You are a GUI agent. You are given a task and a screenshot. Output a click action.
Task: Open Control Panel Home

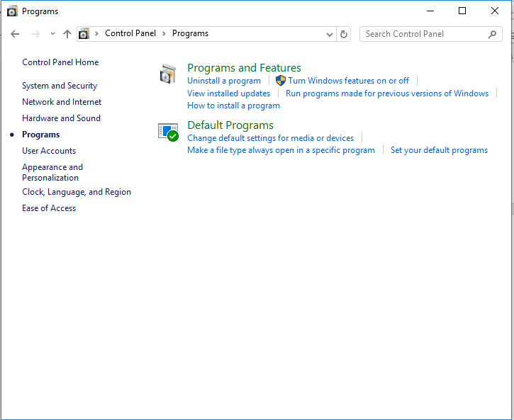tap(60, 62)
